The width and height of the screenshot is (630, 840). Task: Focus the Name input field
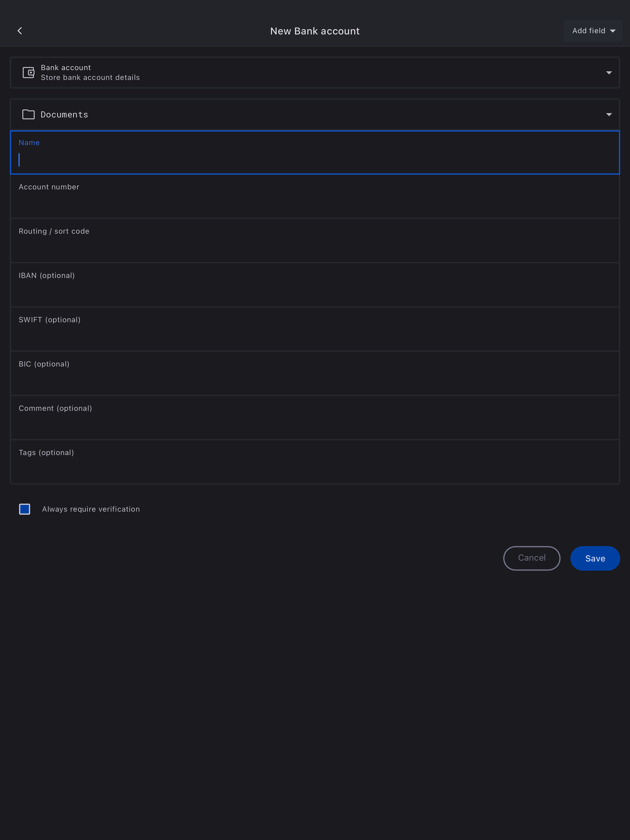pos(315,159)
